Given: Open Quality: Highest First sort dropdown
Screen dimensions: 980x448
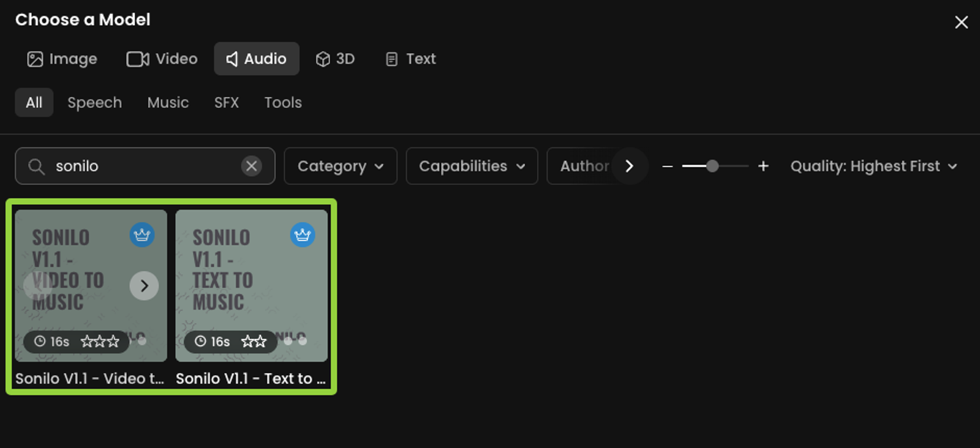Looking at the screenshot, I should coord(873,166).
